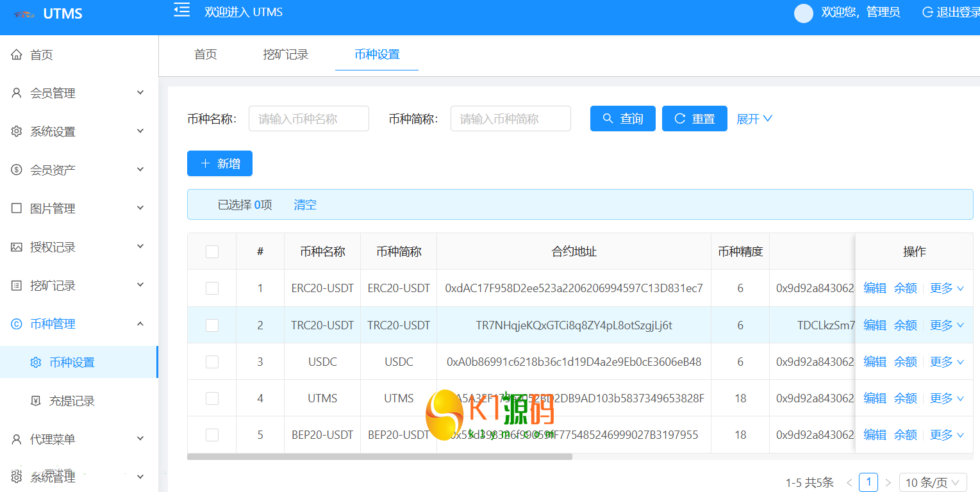Screen dimensions: 980x492
Task: Switch to the 挖矿记录 tab
Action: tap(286, 54)
